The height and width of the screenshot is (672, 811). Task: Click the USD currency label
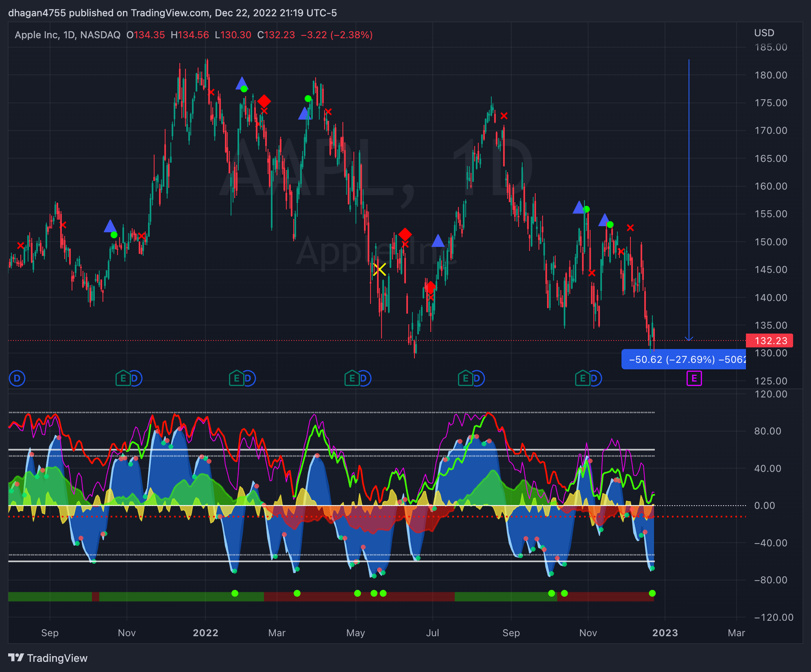(764, 33)
